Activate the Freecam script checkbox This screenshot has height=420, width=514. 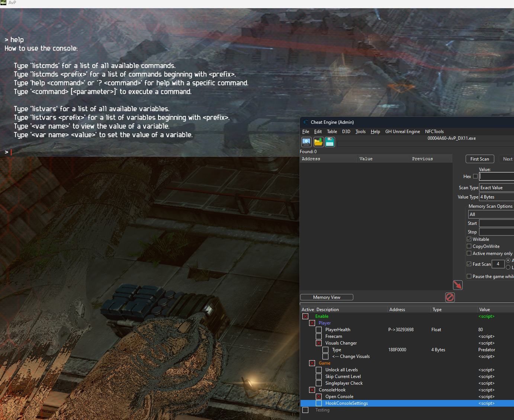pyautogui.click(x=319, y=336)
